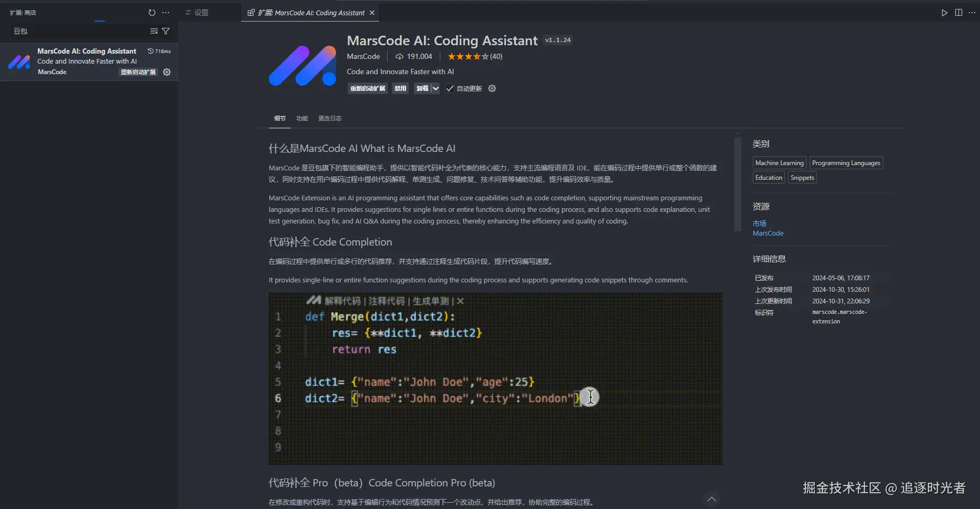Click 重新启动扩展 in the extension header
Viewport: 980px width, 509px height.
368,88
